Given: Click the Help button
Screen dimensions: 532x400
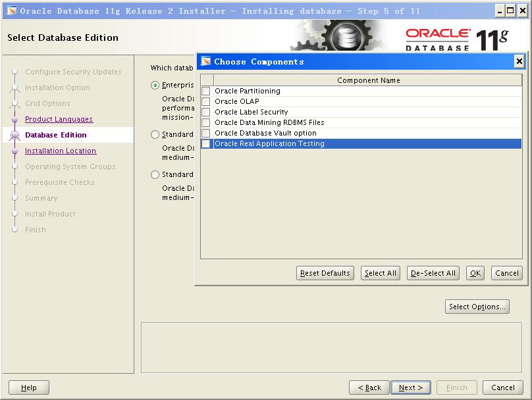Looking at the screenshot, I should (x=29, y=387).
